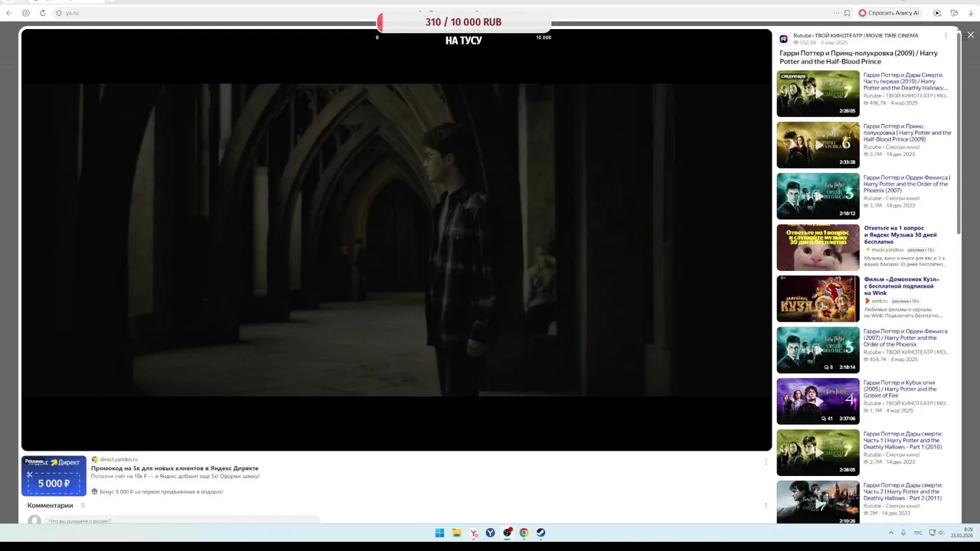Open title Принц-полукровка | Harry Potter and the Half-Blood Prince (2009)

click(x=907, y=133)
